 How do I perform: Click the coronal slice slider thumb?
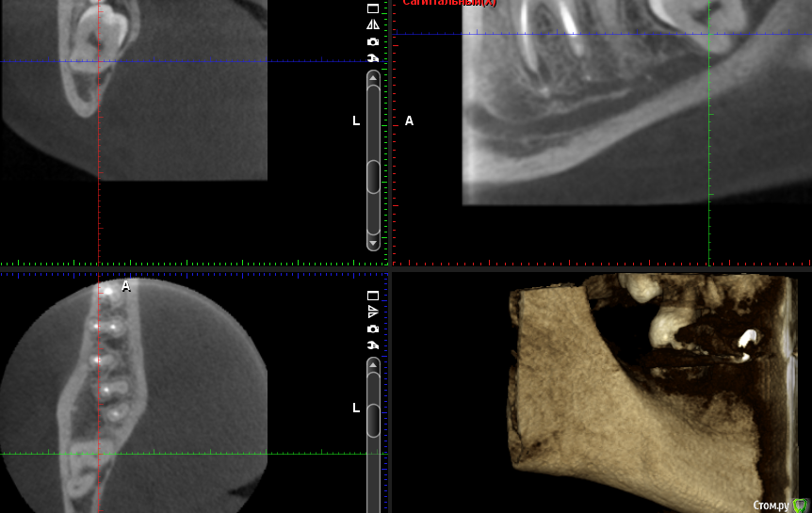coord(373,176)
